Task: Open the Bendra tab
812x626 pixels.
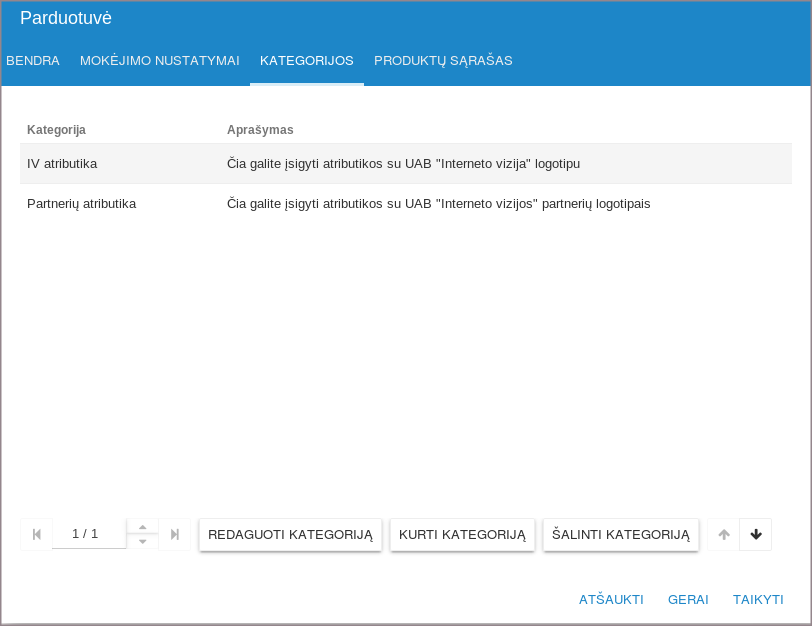Action: (33, 61)
